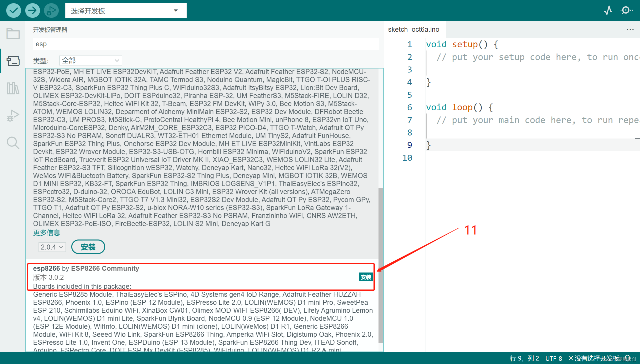Open the 更多信息 link
This screenshot has width=640, height=364.
click(x=47, y=233)
